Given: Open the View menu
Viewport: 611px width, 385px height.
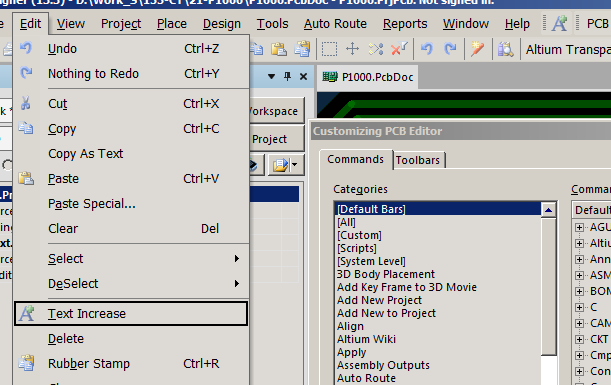Looking at the screenshot, I should pyautogui.click(x=71, y=24).
